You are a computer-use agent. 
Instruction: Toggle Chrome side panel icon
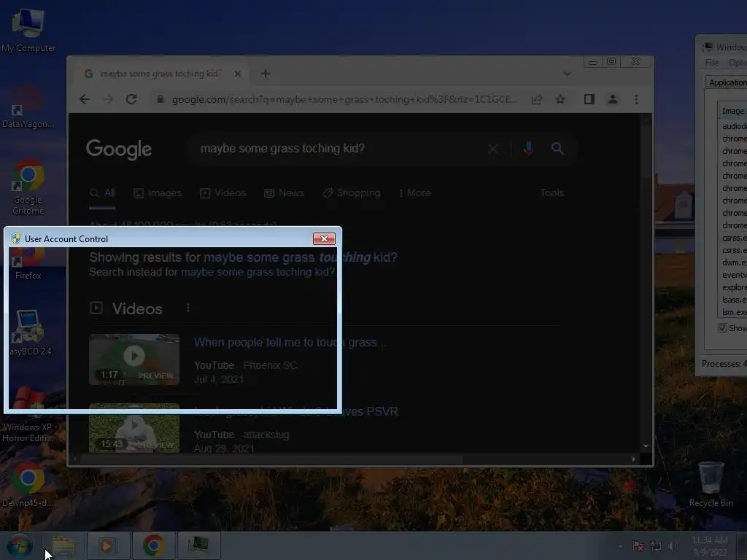pyautogui.click(x=589, y=99)
